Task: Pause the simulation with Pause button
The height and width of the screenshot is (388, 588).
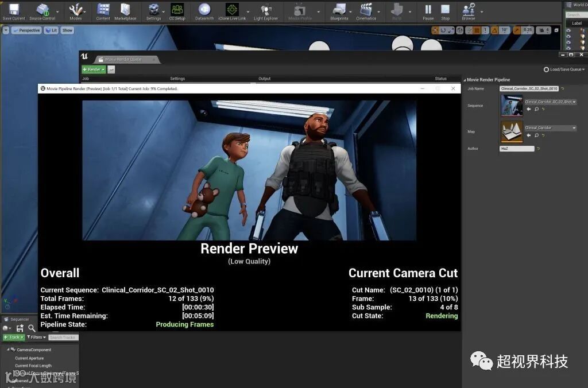Action: 428,12
